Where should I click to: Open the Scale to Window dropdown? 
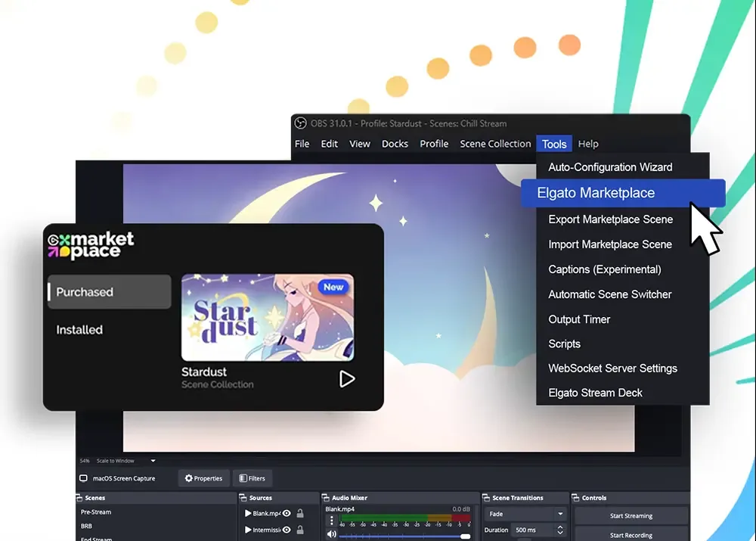coord(125,461)
